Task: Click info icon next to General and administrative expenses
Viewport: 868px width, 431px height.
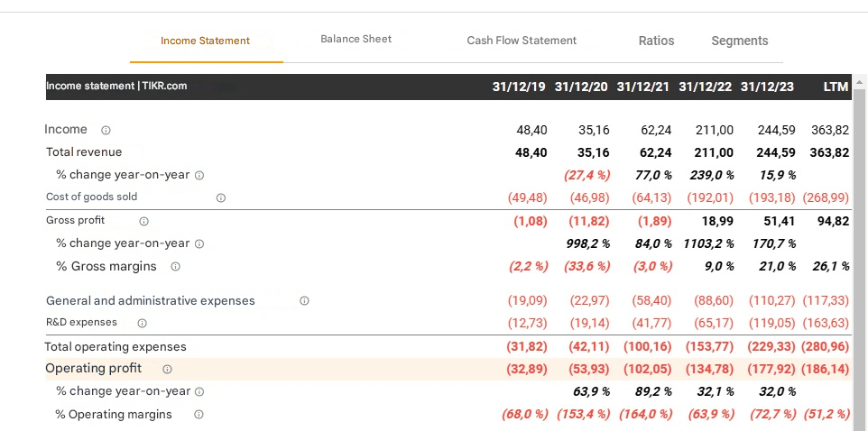Action: click(x=304, y=301)
